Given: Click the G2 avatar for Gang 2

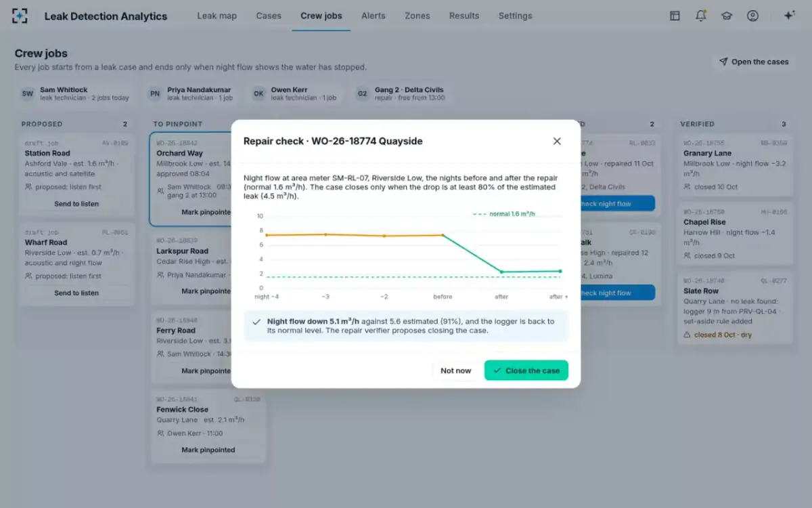Looking at the screenshot, I should coord(362,93).
